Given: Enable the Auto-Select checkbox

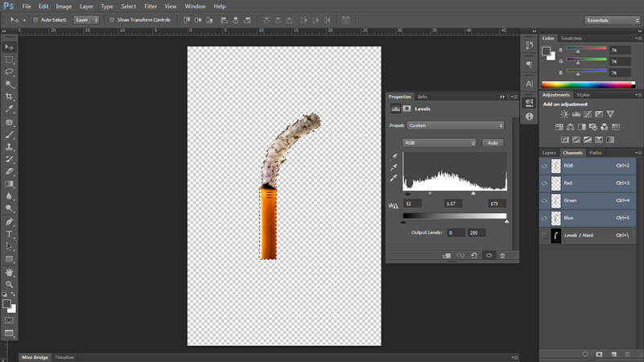Looking at the screenshot, I should click(x=35, y=19).
